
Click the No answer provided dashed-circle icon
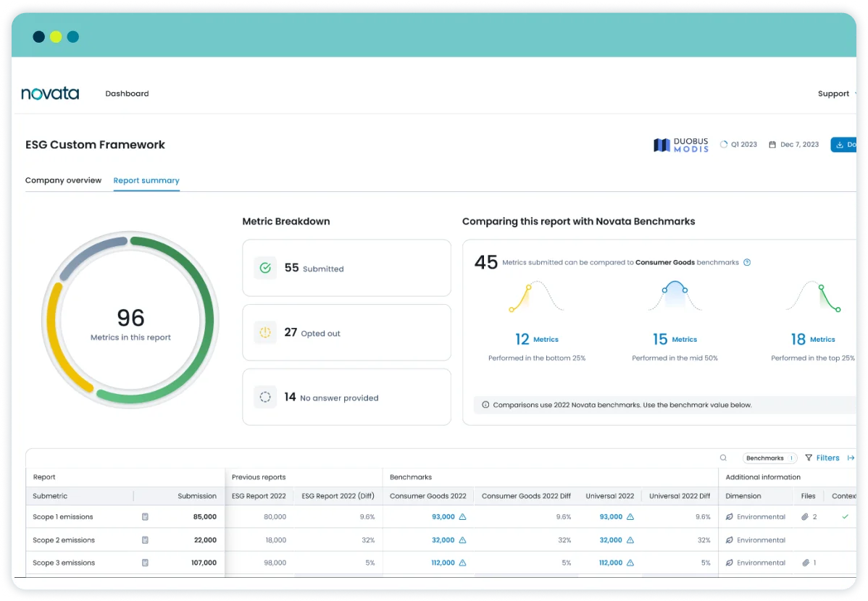(x=265, y=397)
